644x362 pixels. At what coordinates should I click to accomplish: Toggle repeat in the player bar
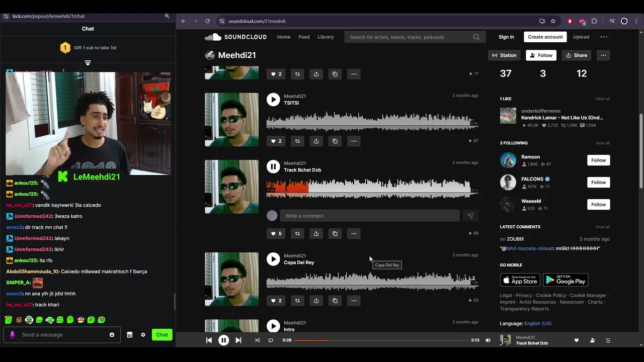tap(271, 340)
